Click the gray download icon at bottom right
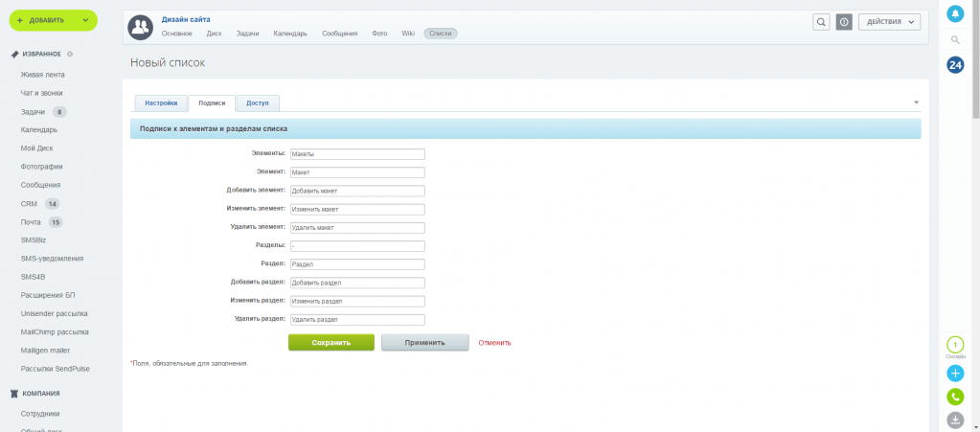980x432 pixels. pyautogui.click(x=955, y=421)
